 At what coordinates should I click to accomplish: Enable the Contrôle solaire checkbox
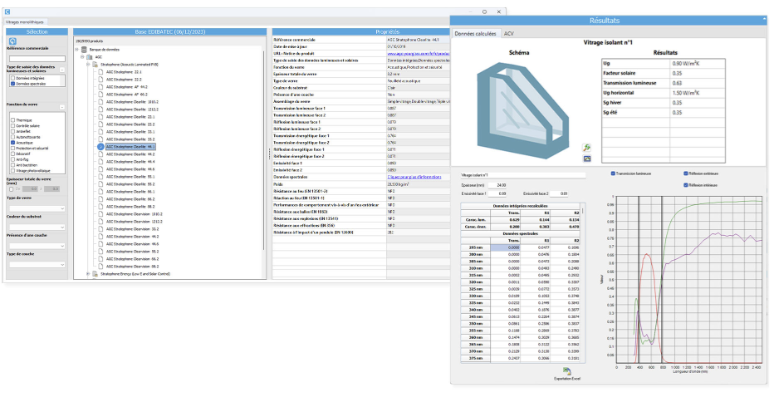tap(13, 126)
